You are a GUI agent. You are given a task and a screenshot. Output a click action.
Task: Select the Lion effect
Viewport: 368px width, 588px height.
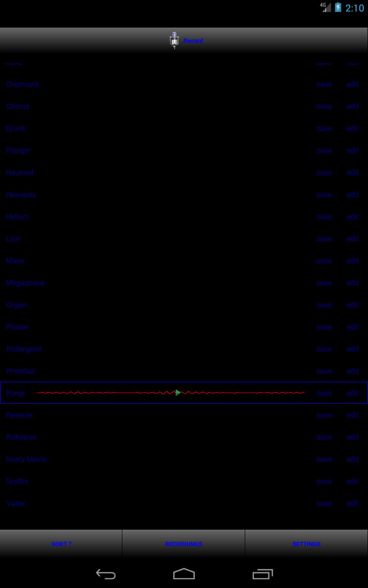pyautogui.click(x=13, y=239)
